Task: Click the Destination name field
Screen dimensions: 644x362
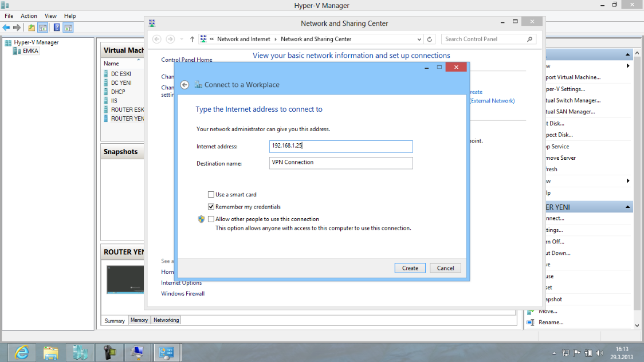Action: [x=341, y=163]
